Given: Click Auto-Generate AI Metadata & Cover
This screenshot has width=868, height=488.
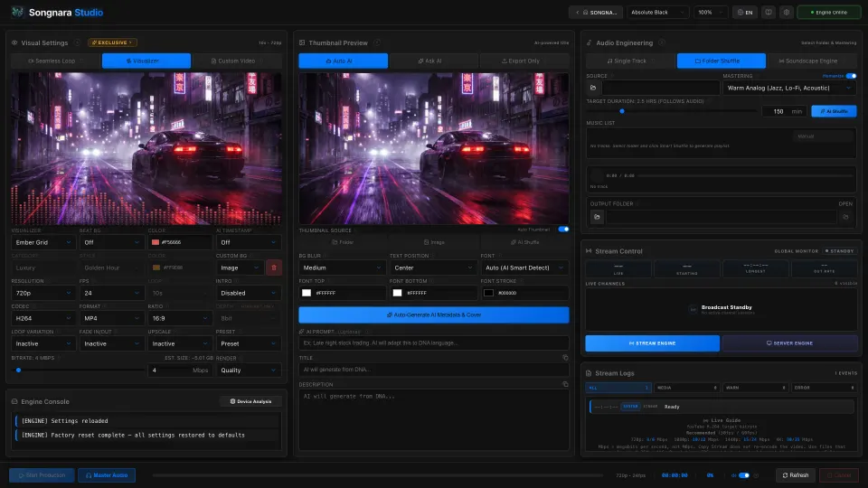Looking at the screenshot, I should 433,314.
